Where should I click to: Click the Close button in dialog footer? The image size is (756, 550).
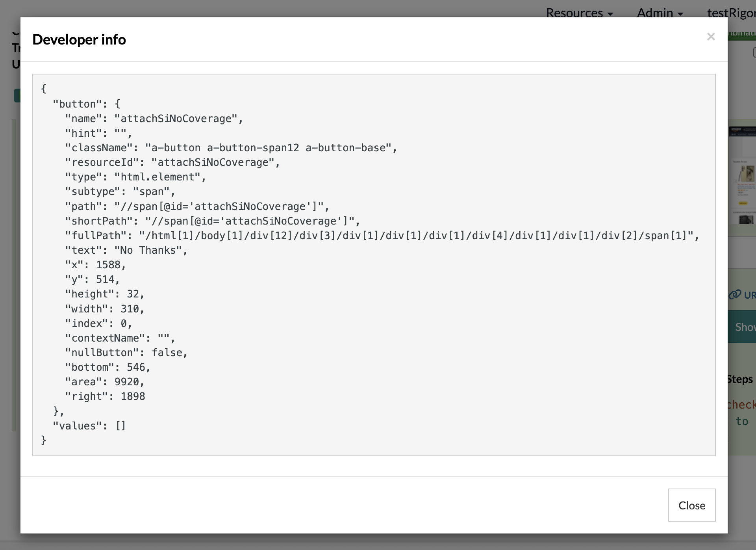[x=691, y=505]
